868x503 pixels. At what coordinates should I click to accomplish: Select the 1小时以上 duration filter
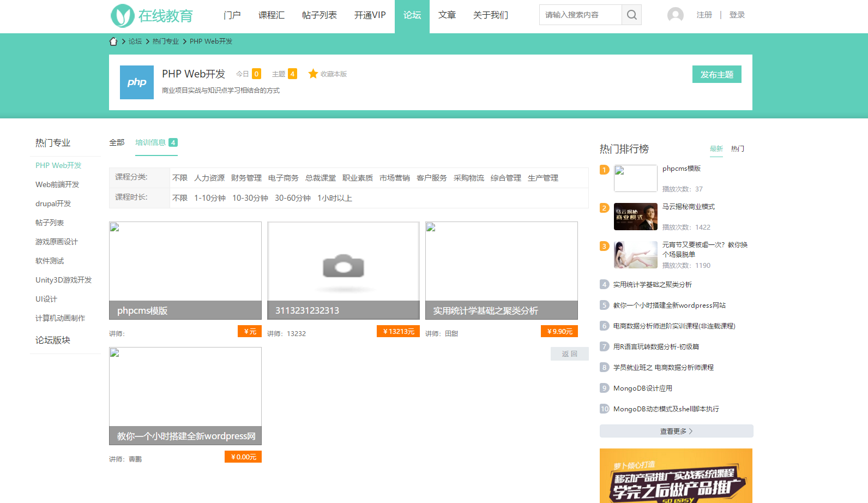click(x=334, y=198)
